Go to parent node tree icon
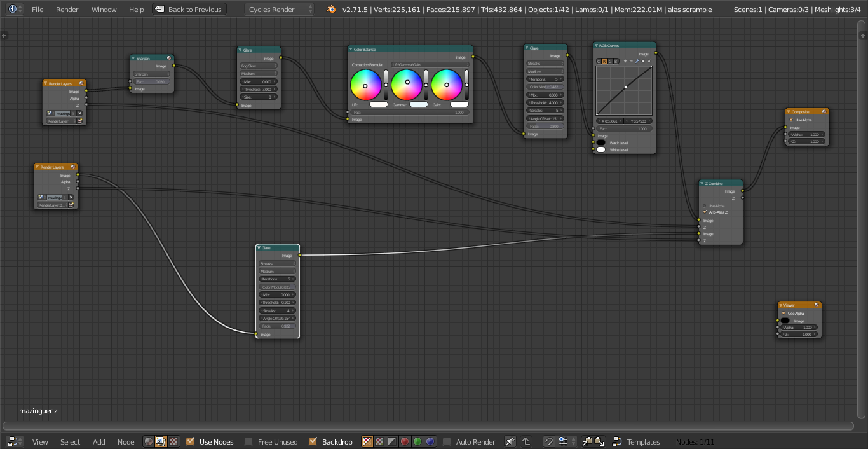The image size is (868, 449). 526,441
